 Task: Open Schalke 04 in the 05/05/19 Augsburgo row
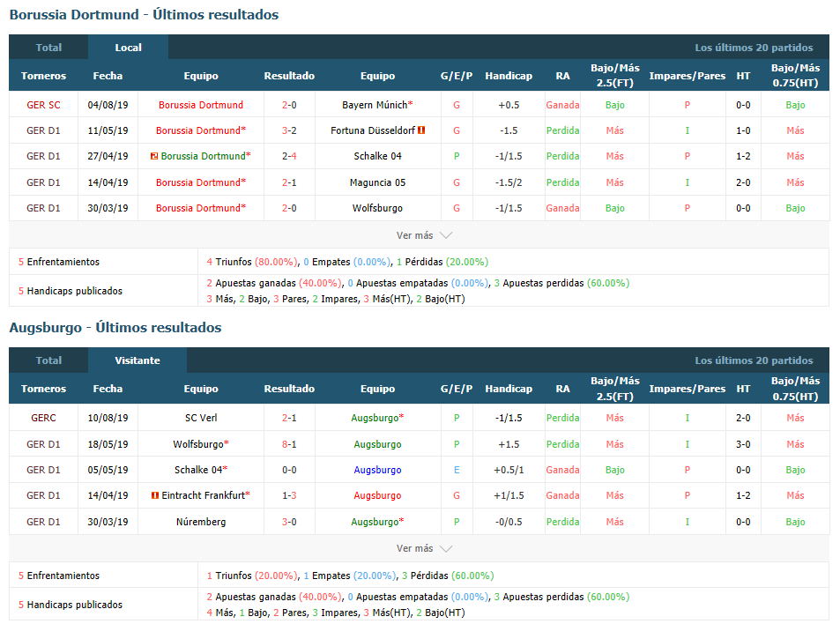click(x=198, y=470)
